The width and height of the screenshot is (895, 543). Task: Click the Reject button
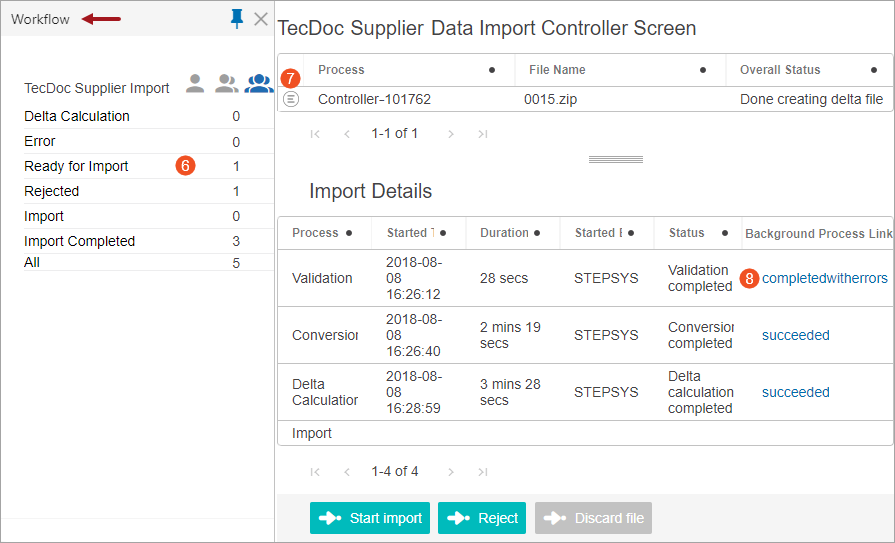[x=482, y=518]
